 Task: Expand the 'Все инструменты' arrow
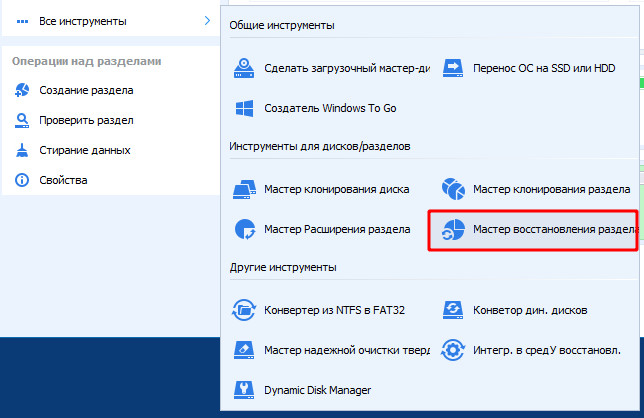[207, 20]
